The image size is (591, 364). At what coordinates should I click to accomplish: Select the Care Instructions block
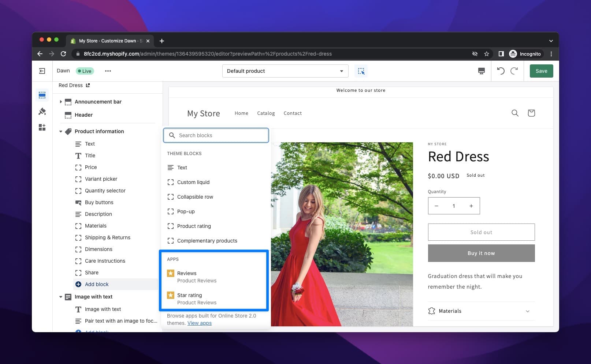tap(105, 261)
